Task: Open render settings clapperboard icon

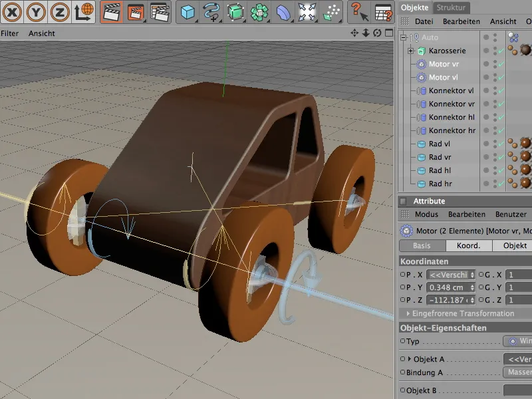Action: click(160, 12)
